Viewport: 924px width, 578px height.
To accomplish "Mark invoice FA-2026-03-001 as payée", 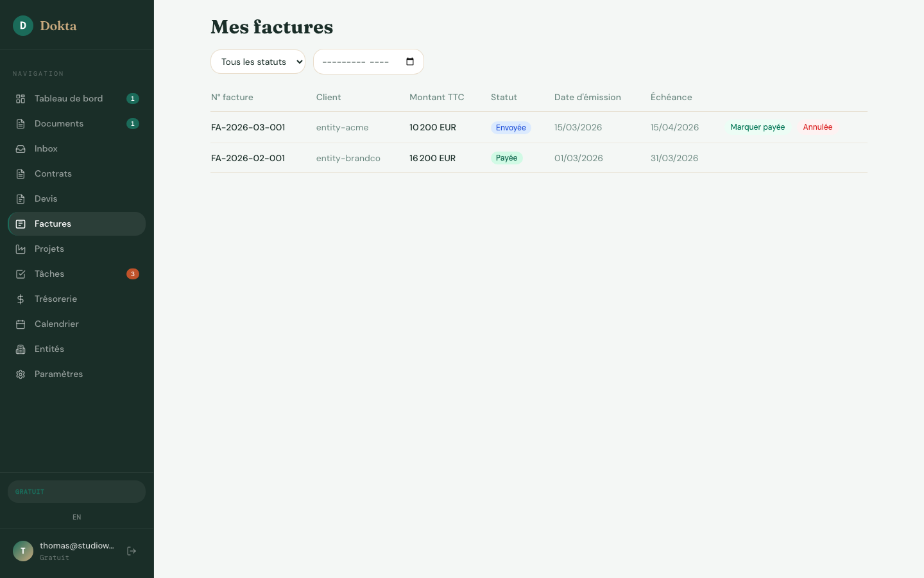I will tap(757, 127).
